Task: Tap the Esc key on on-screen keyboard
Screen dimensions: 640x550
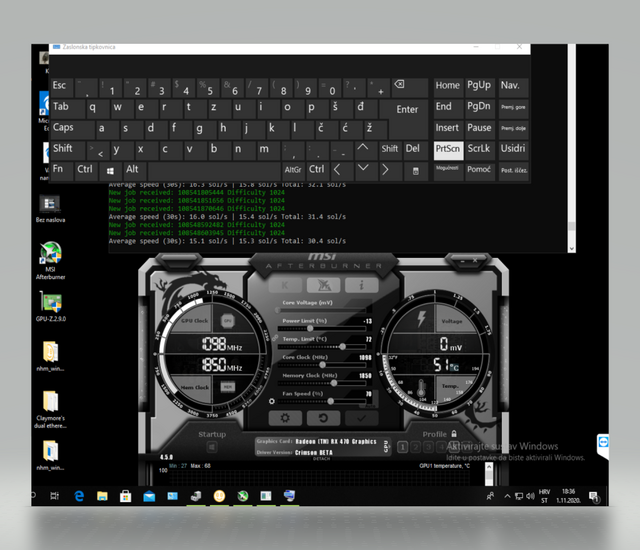Action: click(x=62, y=88)
